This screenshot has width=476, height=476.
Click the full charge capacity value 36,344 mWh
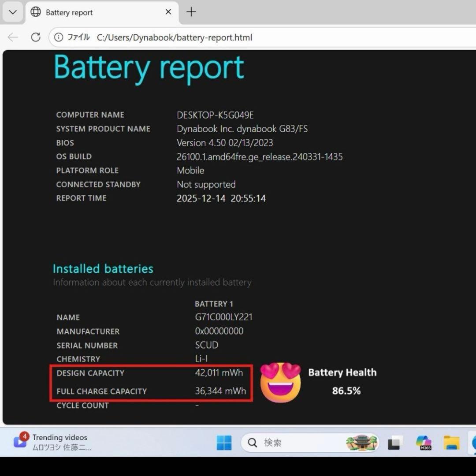click(x=220, y=391)
